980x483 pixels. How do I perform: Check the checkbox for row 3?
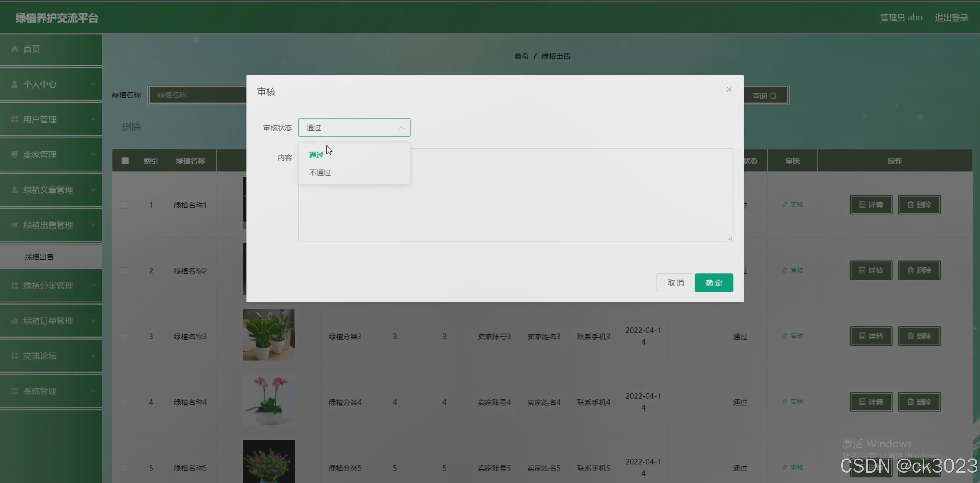coord(125,337)
